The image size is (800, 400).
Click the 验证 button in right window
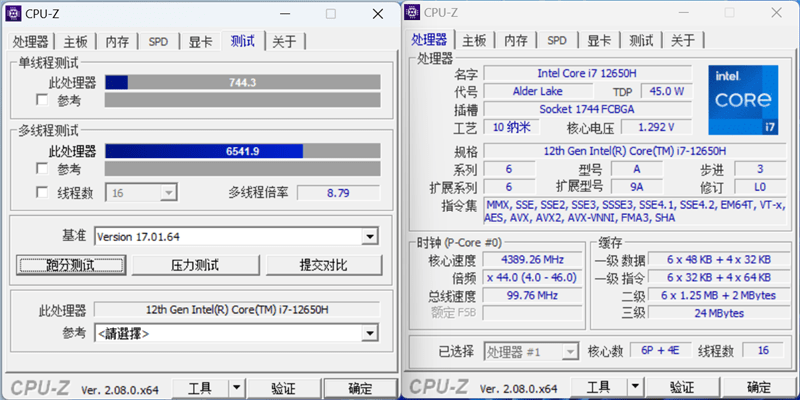(682, 388)
